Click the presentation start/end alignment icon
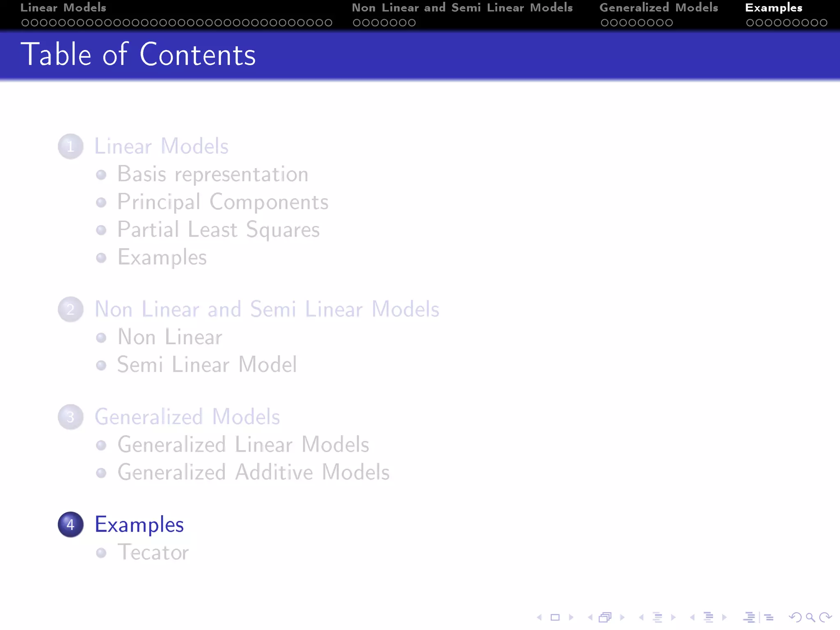 759,617
